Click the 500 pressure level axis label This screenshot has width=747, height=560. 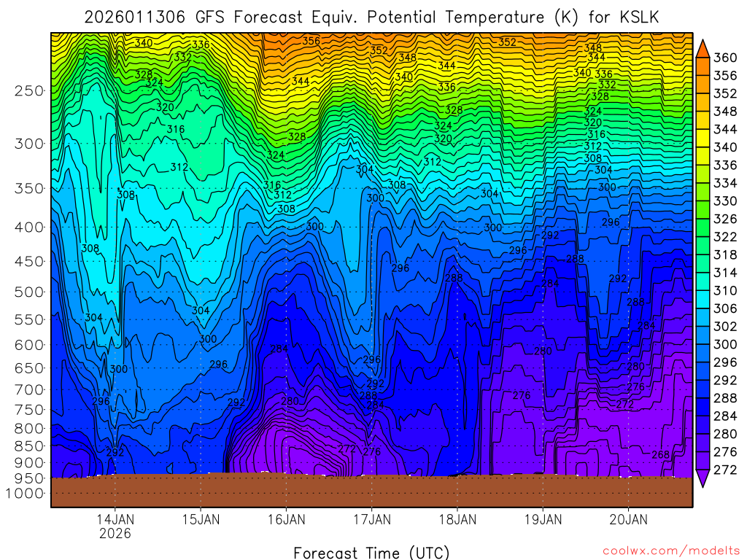pos(29,292)
